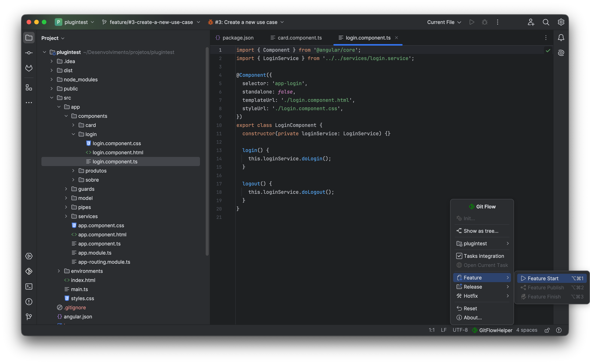Open the plugintest project dropdown
This screenshot has height=364, width=590.
point(75,22)
